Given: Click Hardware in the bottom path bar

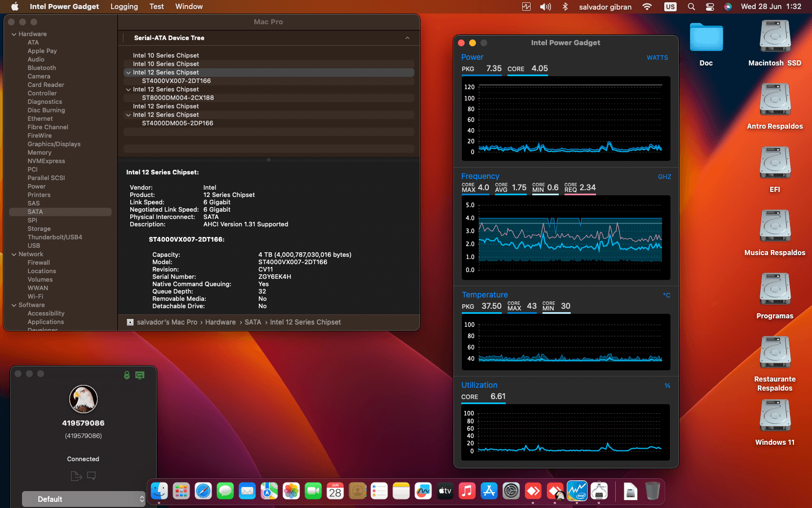Looking at the screenshot, I should click(220, 322).
